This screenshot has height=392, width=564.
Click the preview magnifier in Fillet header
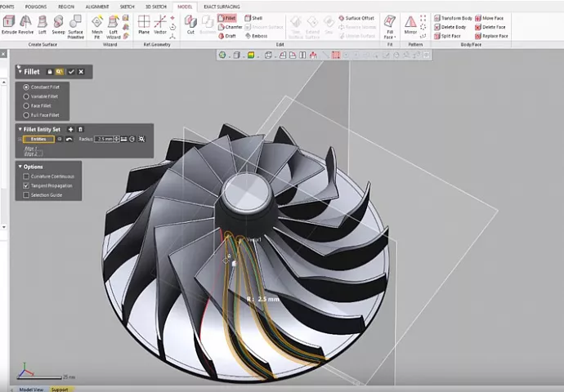(60, 72)
